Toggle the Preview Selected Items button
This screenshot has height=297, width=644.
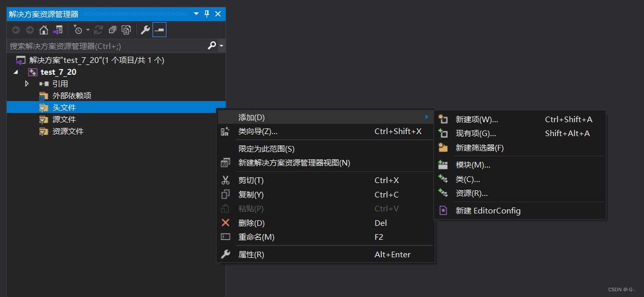coord(159,30)
